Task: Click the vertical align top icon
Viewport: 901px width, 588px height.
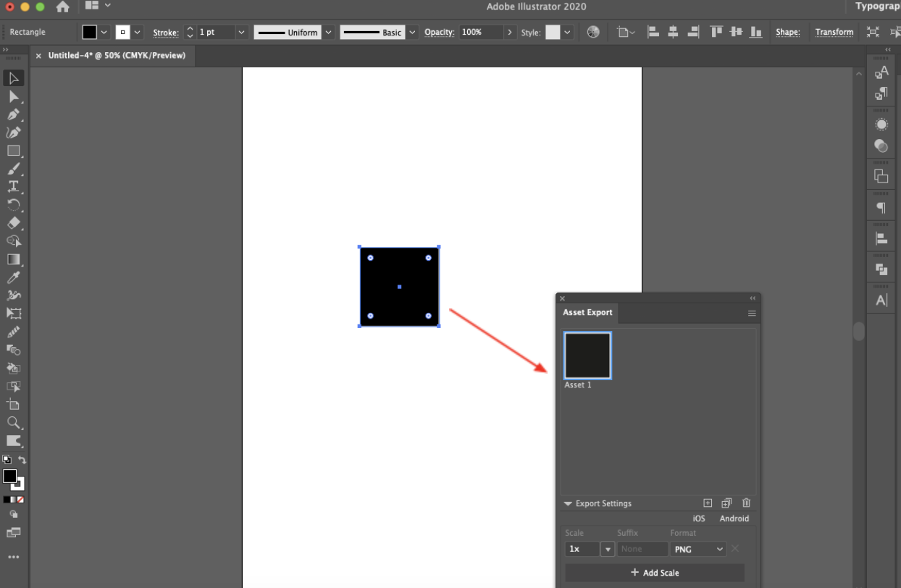Action: click(716, 32)
